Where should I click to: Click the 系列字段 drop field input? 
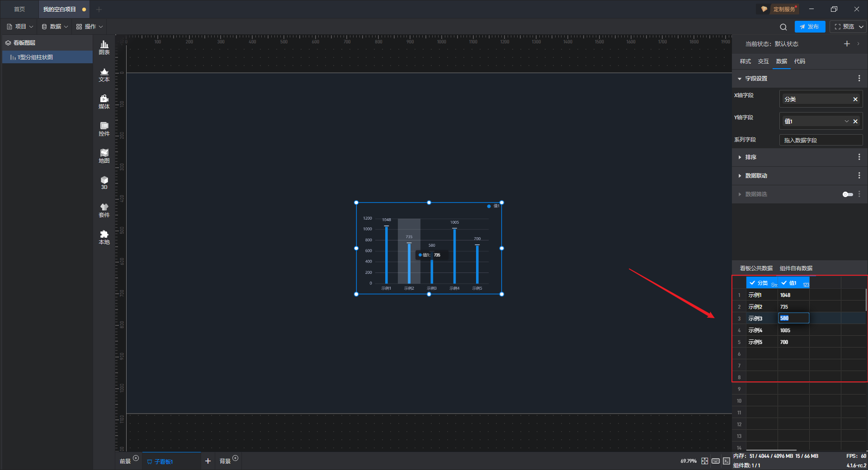click(821, 140)
